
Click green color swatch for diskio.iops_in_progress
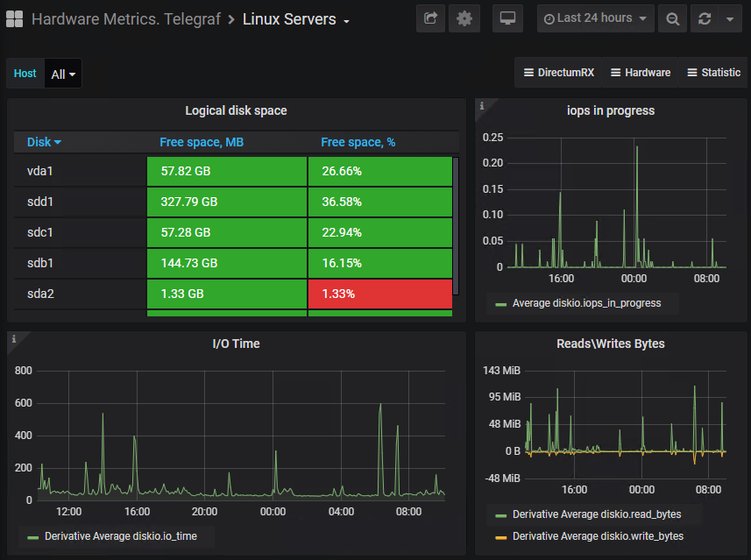pyautogui.click(x=501, y=304)
